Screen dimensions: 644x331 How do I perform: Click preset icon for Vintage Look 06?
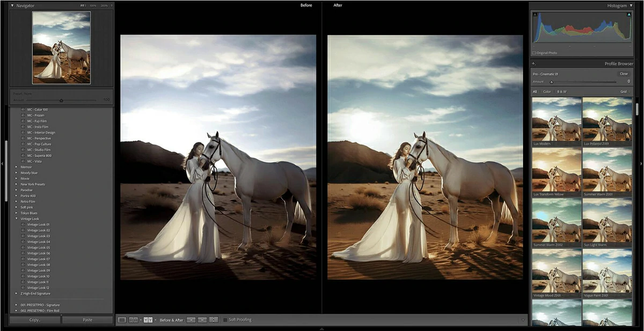23,253
